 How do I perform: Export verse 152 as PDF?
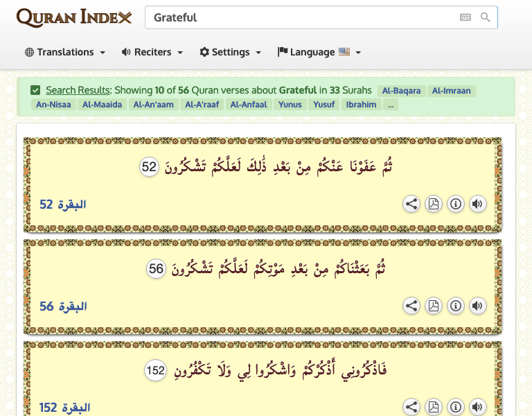pos(433,407)
